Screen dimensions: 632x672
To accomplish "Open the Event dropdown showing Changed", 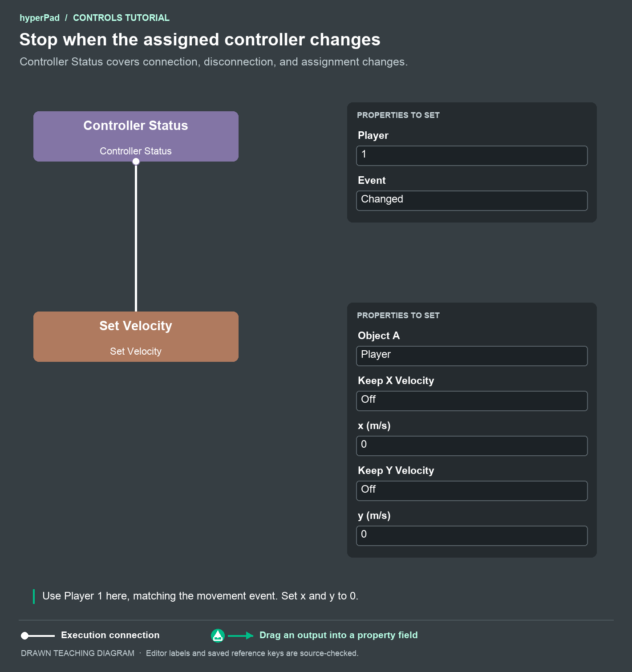I will 472,201.
